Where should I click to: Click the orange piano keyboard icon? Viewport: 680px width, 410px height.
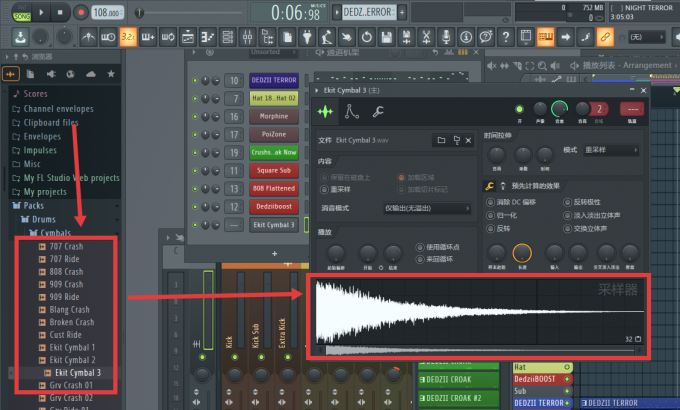tap(546, 37)
